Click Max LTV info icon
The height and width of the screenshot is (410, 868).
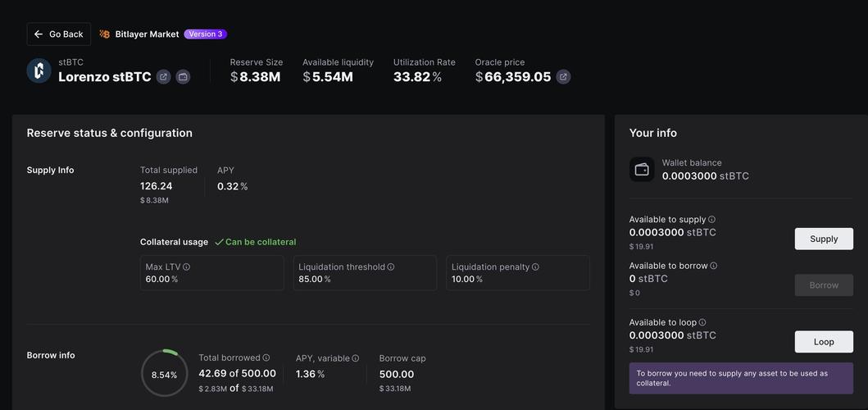pyautogui.click(x=187, y=267)
